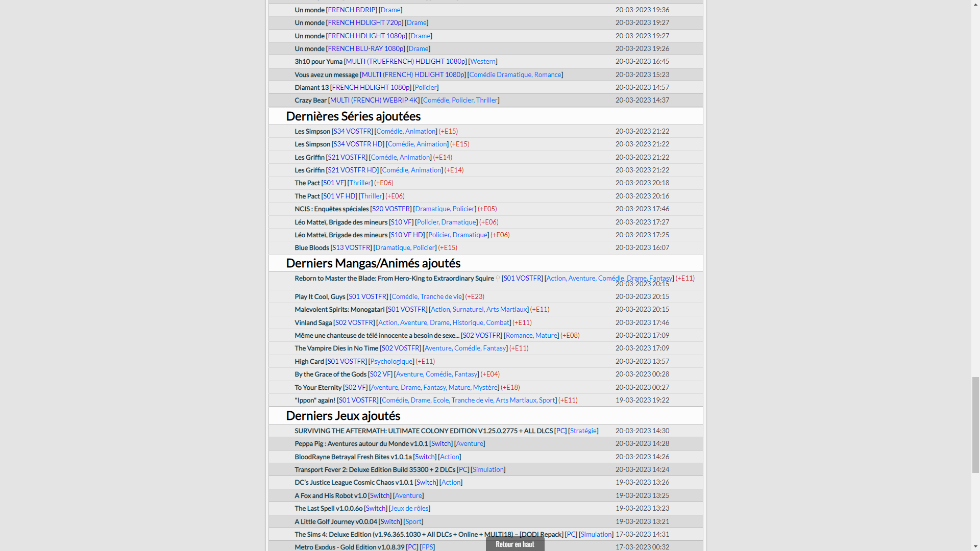The image size is (980, 551).
Task: Click Romance, Mature genre link
Action: click(531, 335)
